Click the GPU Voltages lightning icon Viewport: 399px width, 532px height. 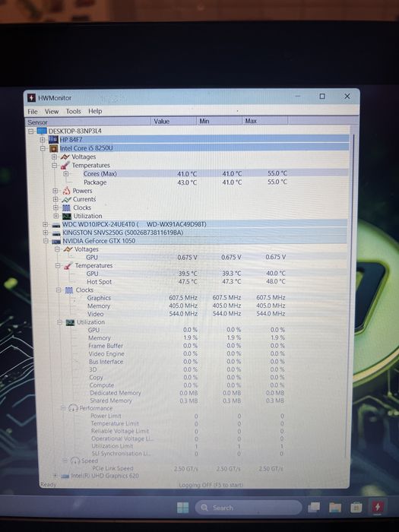(x=68, y=249)
